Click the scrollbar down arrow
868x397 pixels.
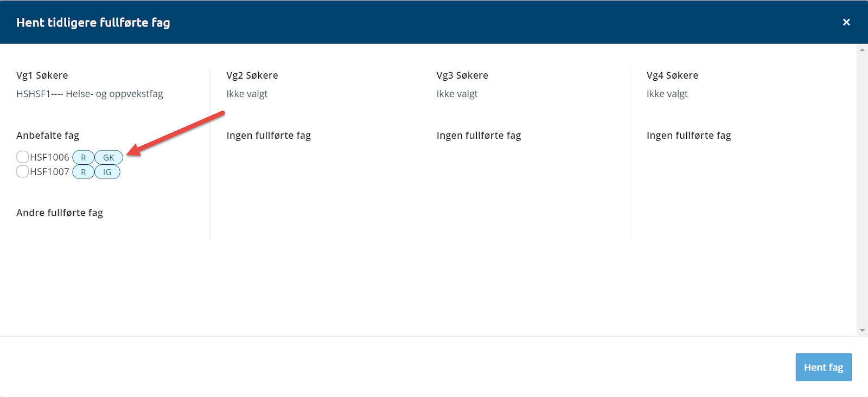862,330
